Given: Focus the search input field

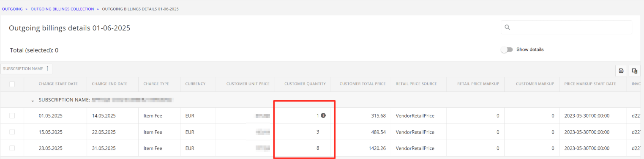Looking at the screenshot, I should (566, 27).
